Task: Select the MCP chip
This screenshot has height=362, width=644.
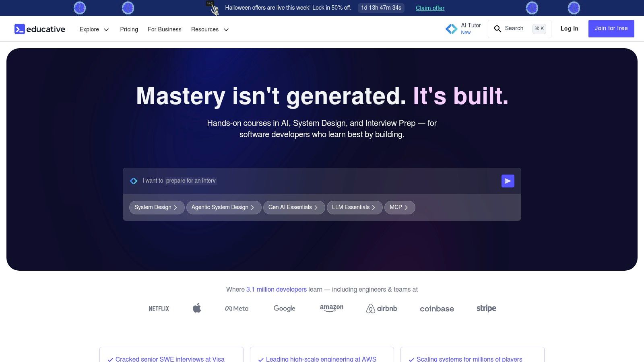Action: [400, 207]
